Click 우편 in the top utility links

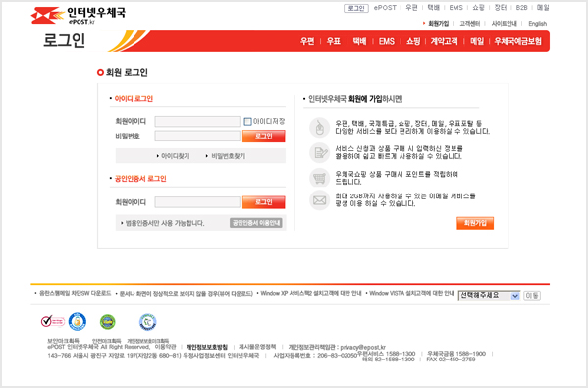point(411,8)
